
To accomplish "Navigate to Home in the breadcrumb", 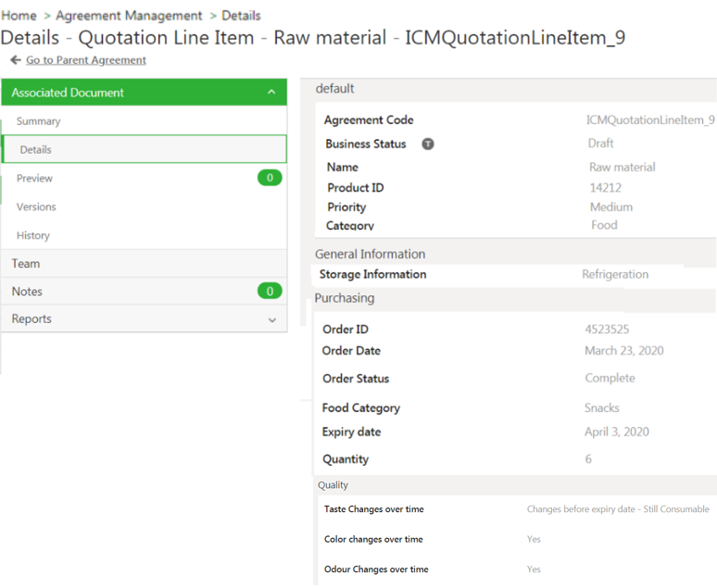I will click(x=19, y=16).
